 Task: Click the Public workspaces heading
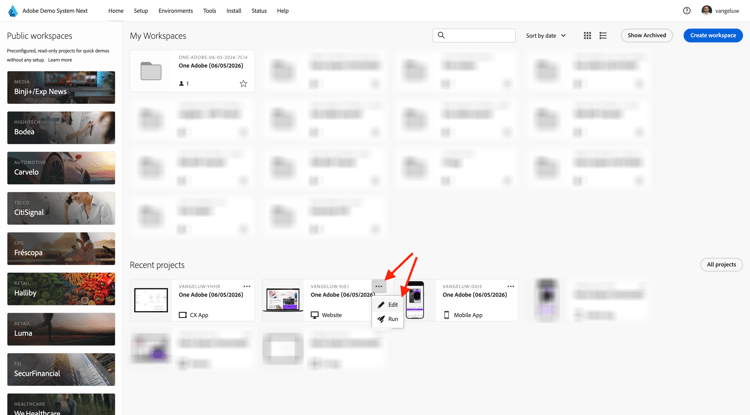[x=39, y=36]
